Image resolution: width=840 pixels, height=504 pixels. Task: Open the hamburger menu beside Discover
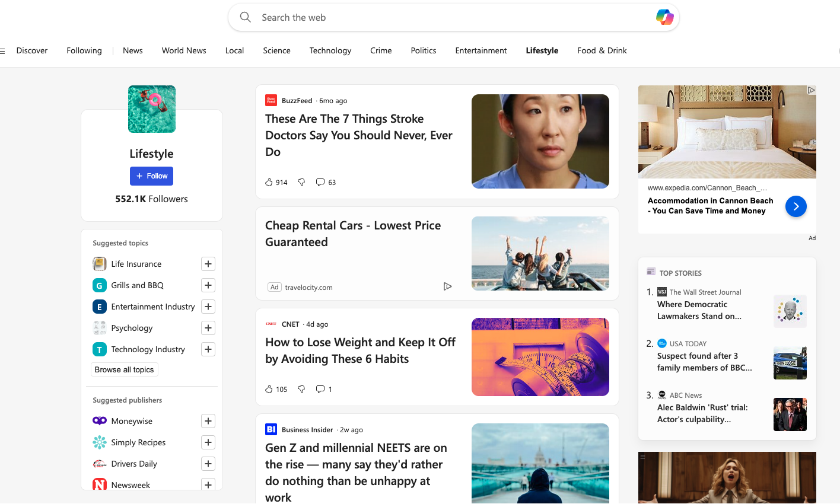coord(2,51)
